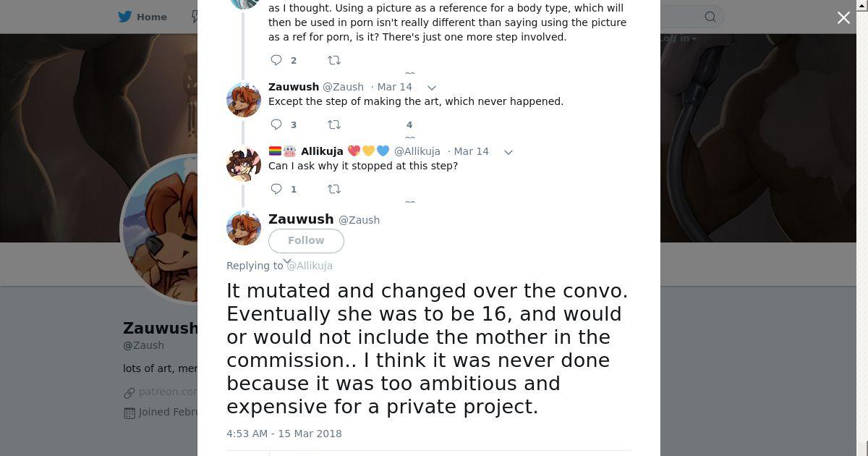868x456 pixels.
Task: Follow Zauwush with the Follow button
Action: tap(306, 240)
